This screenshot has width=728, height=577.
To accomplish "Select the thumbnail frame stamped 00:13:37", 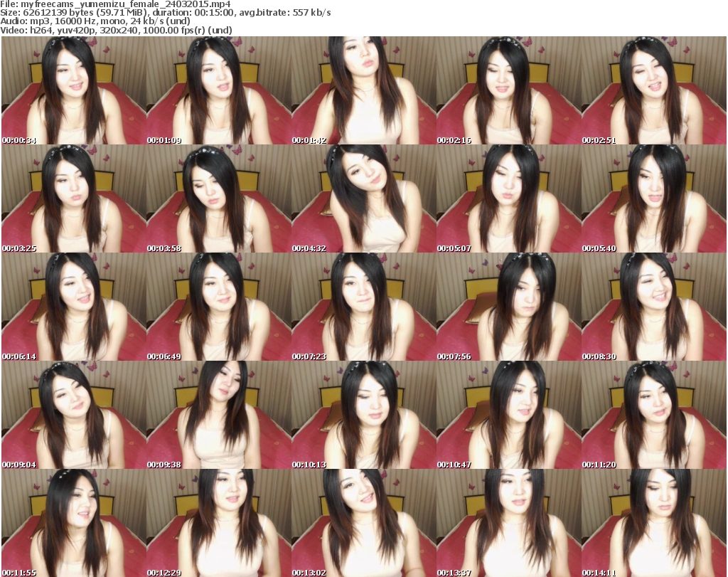I will (509, 523).
